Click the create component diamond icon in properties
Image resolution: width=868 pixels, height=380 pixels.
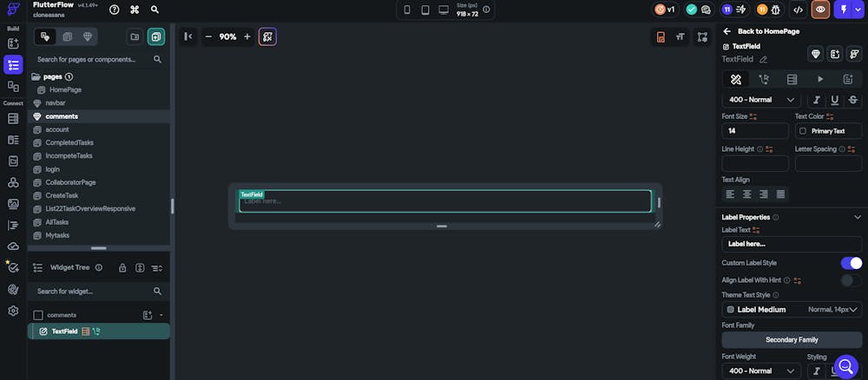[815, 54]
